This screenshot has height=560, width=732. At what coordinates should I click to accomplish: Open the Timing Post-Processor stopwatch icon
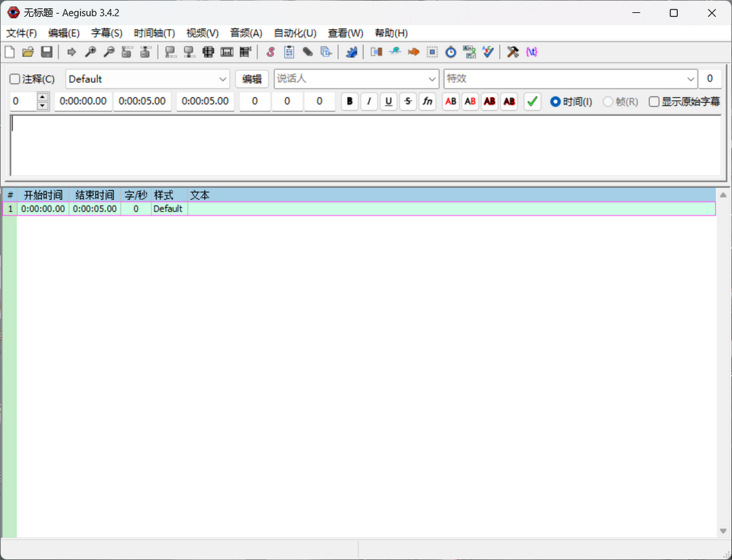tap(451, 52)
